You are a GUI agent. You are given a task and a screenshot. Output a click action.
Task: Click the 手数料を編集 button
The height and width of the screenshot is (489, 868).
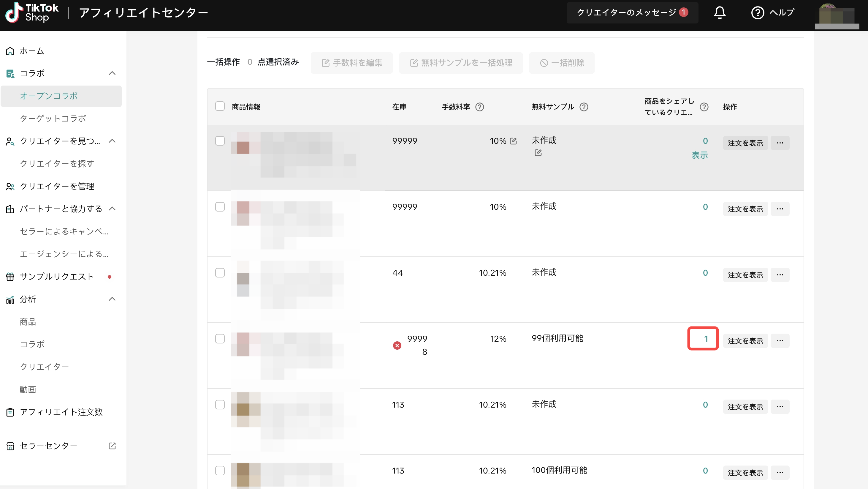351,63
